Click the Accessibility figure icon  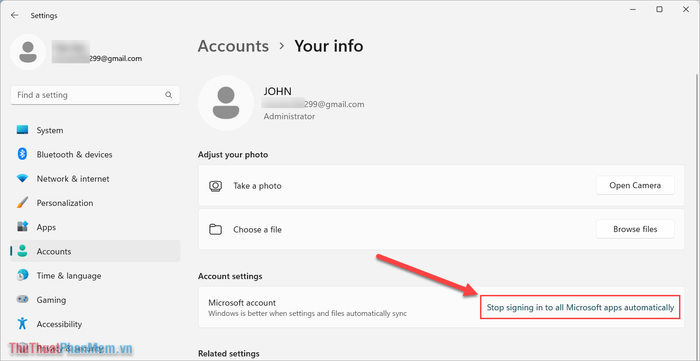(x=22, y=324)
